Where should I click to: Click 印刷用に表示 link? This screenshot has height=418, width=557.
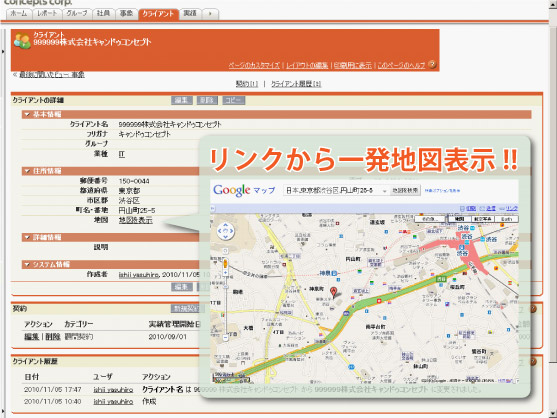[x=352, y=65]
